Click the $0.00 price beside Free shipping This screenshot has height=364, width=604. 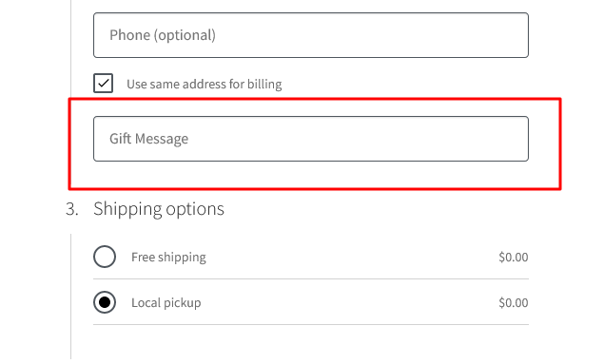point(514,257)
